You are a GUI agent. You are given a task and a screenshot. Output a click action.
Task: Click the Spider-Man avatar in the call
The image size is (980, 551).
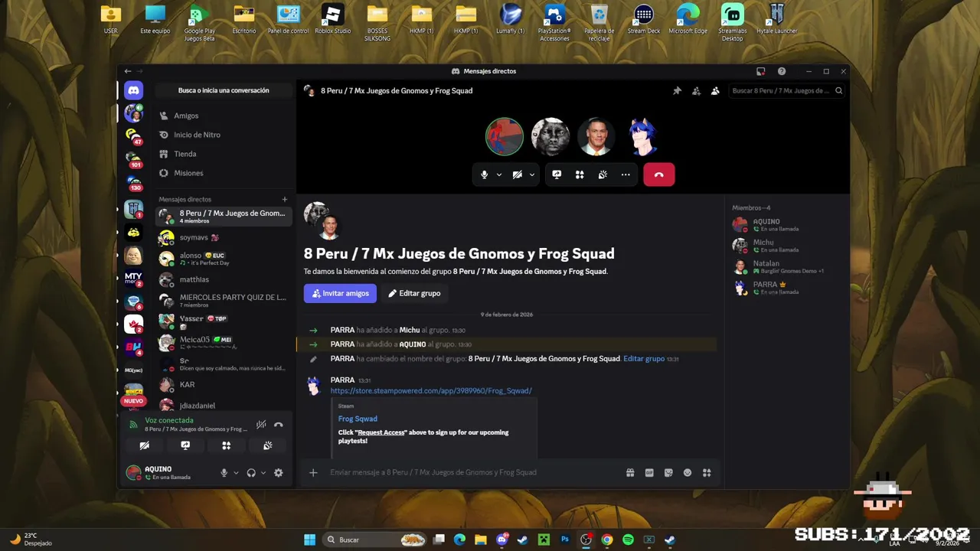(505, 136)
